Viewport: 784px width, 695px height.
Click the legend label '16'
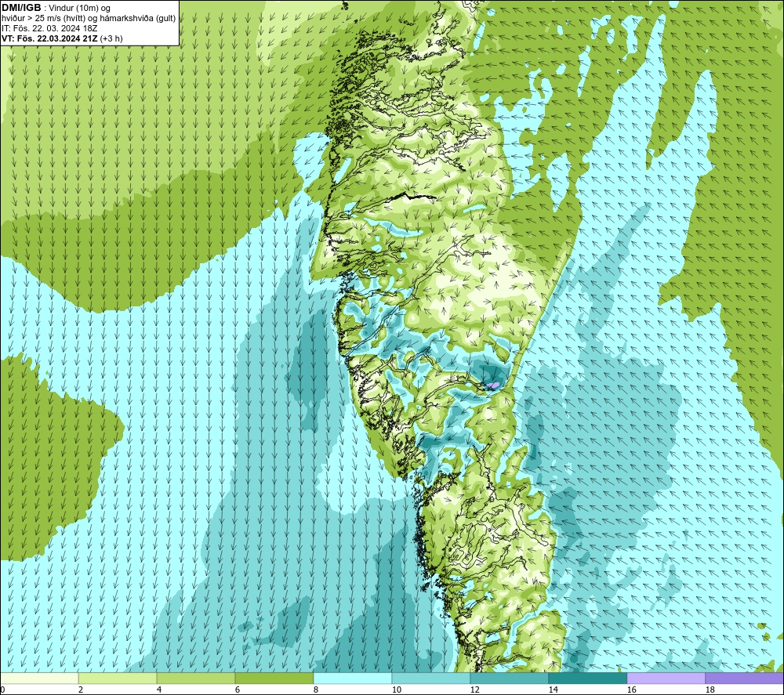(631, 690)
